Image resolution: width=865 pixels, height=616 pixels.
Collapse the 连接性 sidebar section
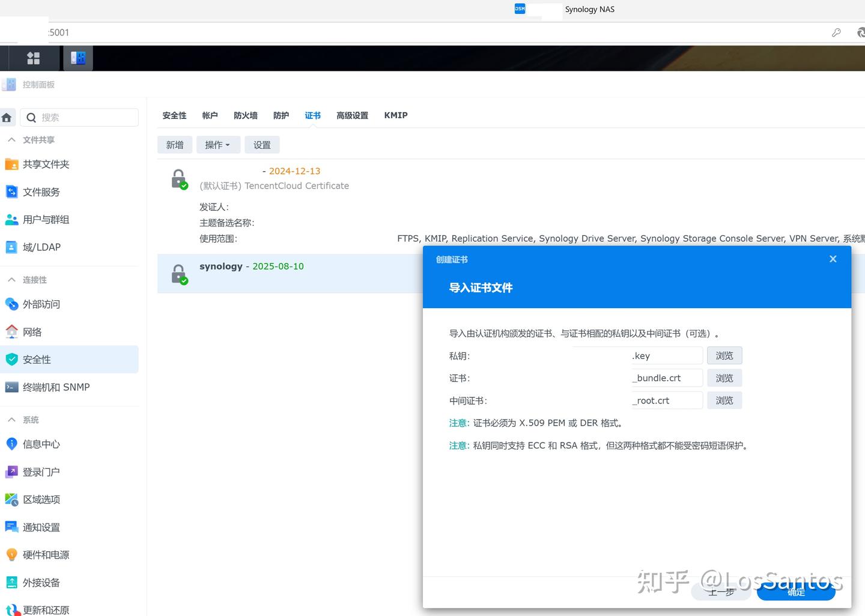(x=11, y=280)
